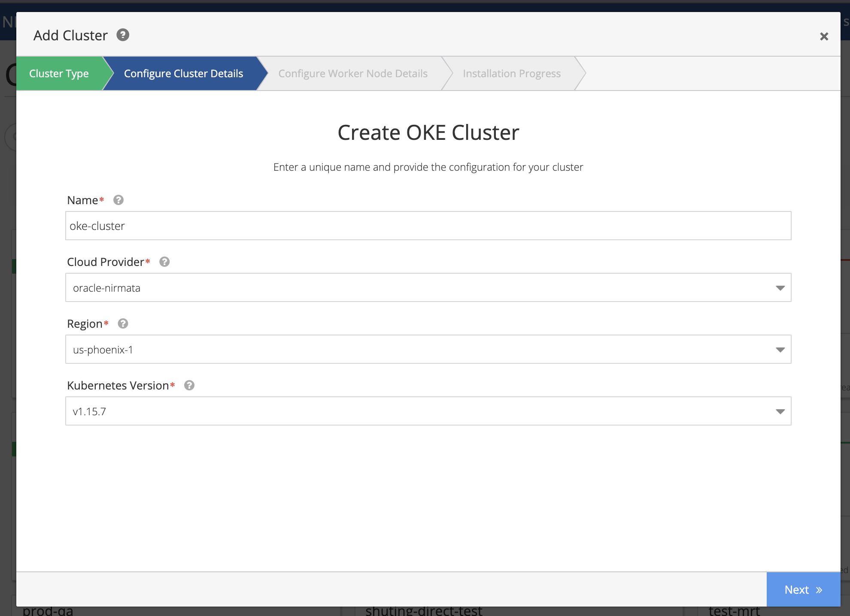This screenshot has width=850, height=616.
Task: Click the Next button
Action: 803,589
